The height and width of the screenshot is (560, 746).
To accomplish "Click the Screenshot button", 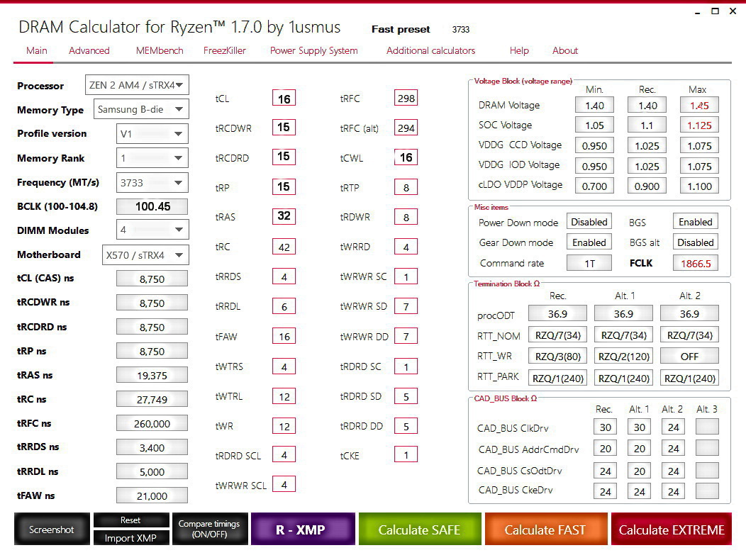I will (x=52, y=529).
